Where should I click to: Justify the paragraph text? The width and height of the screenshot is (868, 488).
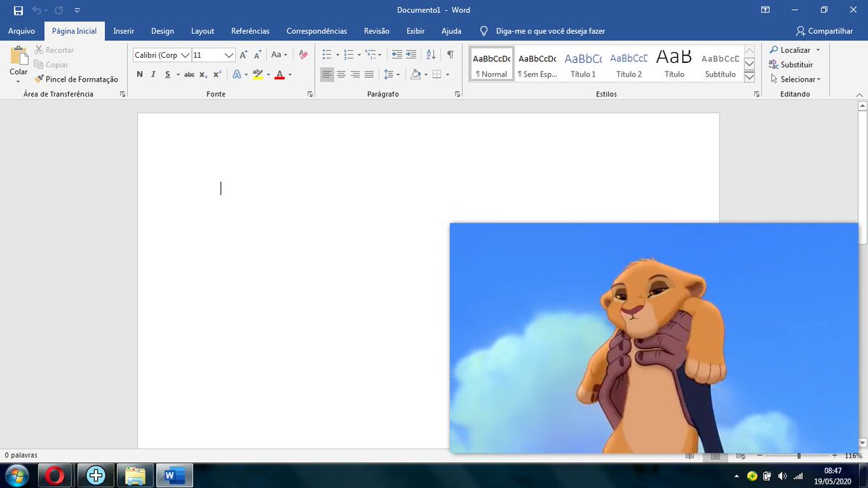(x=369, y=74)
